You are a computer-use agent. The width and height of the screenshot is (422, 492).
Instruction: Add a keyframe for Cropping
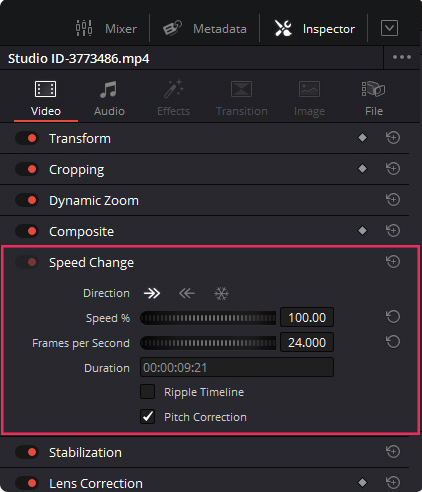pyautogui.click(x=362, y=169)
